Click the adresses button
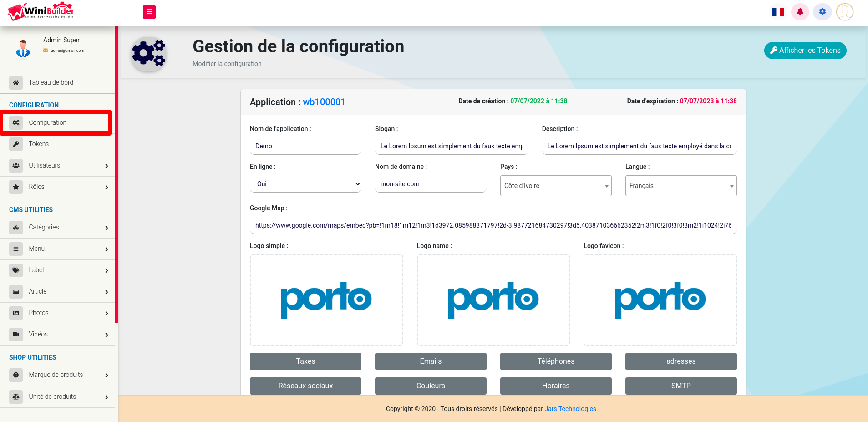The image size is (868, 422). tap(681, 361)
